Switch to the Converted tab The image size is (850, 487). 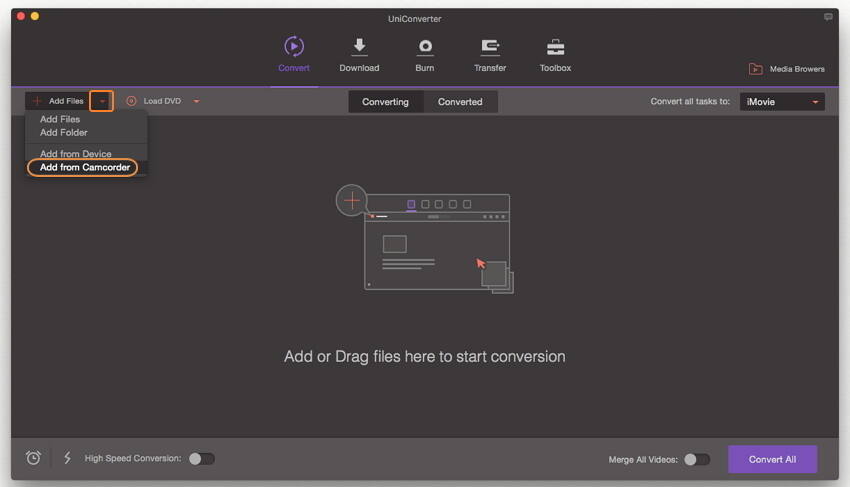[x=460, y=102]
